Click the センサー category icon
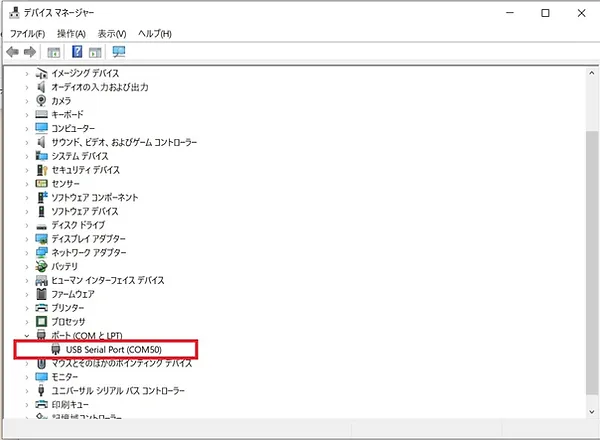Viewport: 600px width, 440px height. 41,184
